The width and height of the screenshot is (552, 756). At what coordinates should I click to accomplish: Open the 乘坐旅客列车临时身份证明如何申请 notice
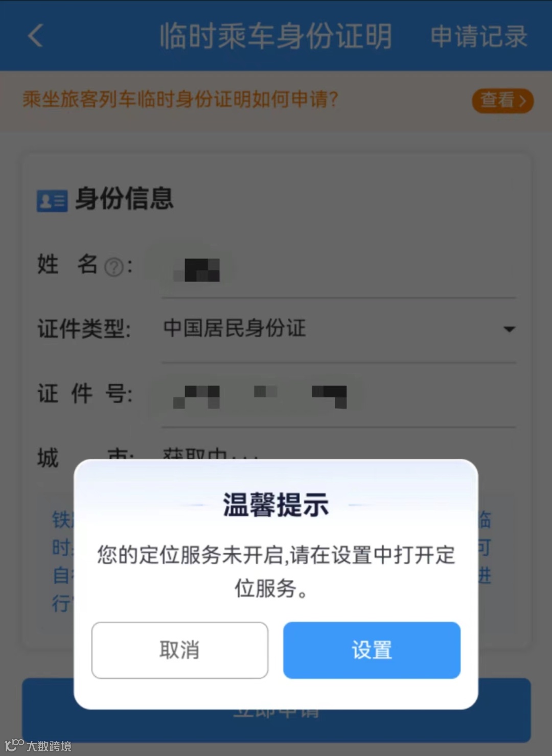[x=180, y=99]
